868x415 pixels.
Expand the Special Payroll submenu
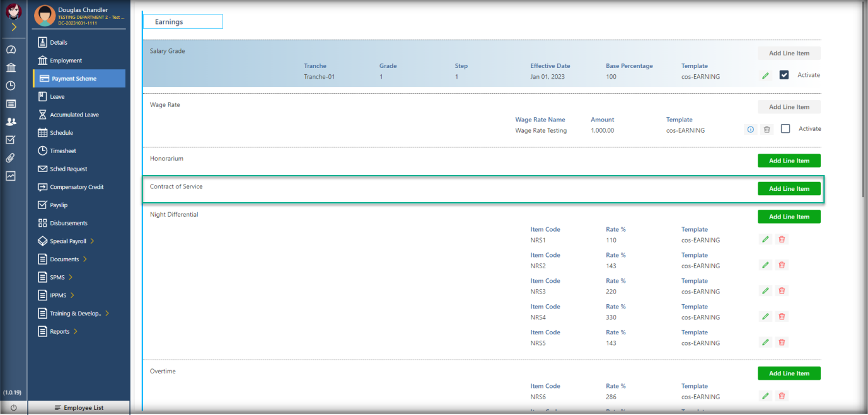click(x=92, y=241)
